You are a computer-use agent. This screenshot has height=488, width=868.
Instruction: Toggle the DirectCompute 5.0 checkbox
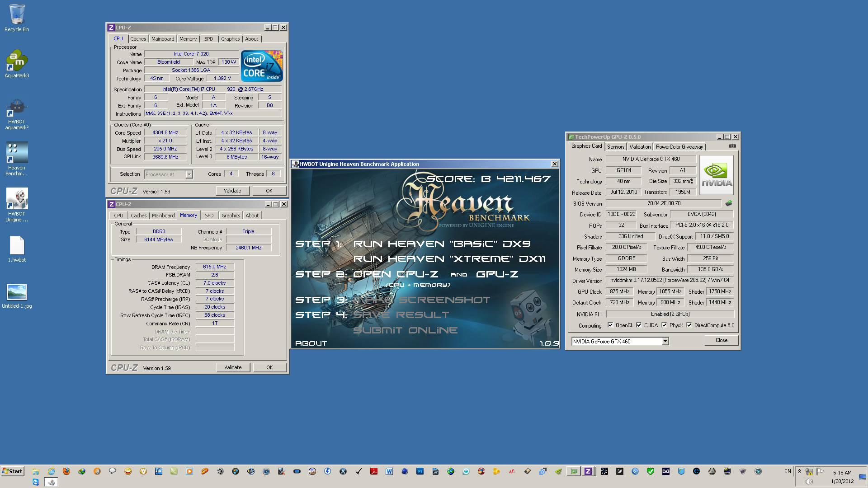689,325
